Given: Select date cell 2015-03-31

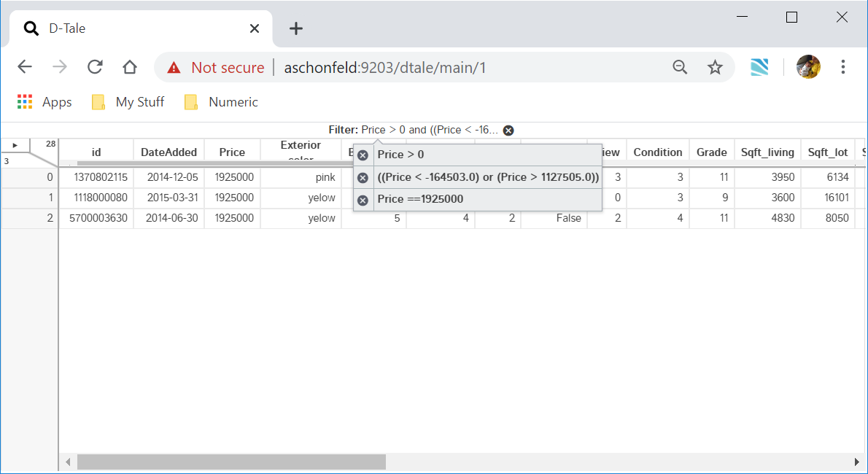Looking at the screenshot, I should (x=168, y=198).
